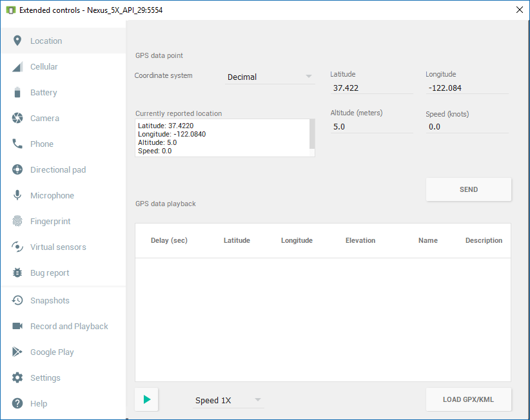Open the Help tab
Viewport: 530px width, 420px height.
point(63,403)
